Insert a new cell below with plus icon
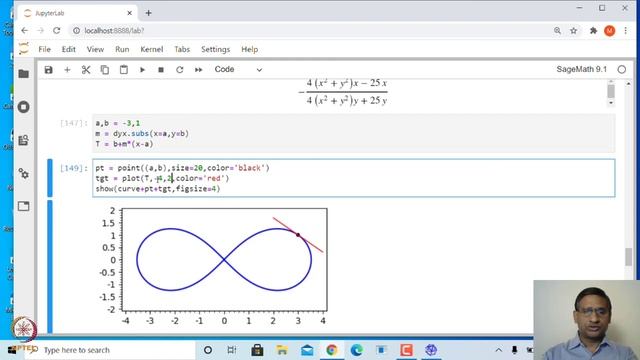Image resolution: width=640 pixels, height=360 pixels. click(x=67, y=69)
